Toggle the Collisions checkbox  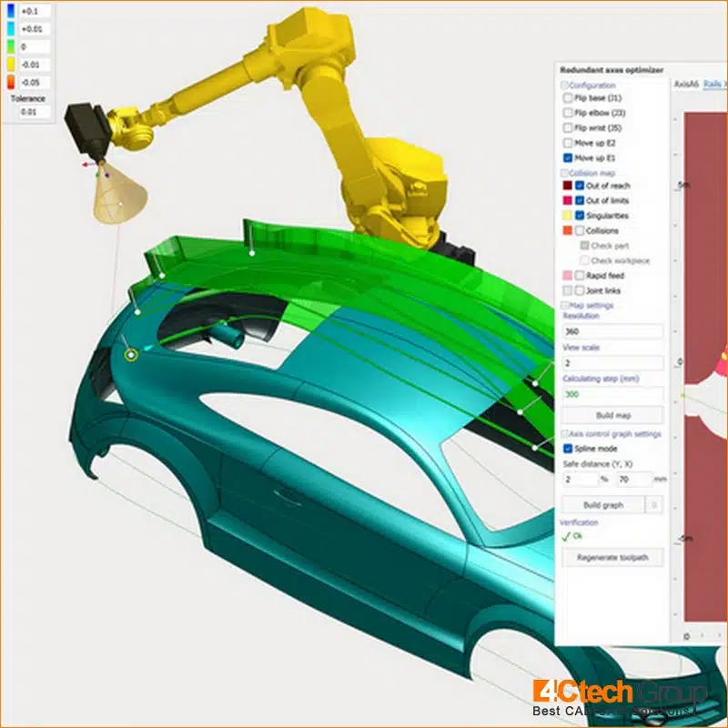click(x=580, y=230)
